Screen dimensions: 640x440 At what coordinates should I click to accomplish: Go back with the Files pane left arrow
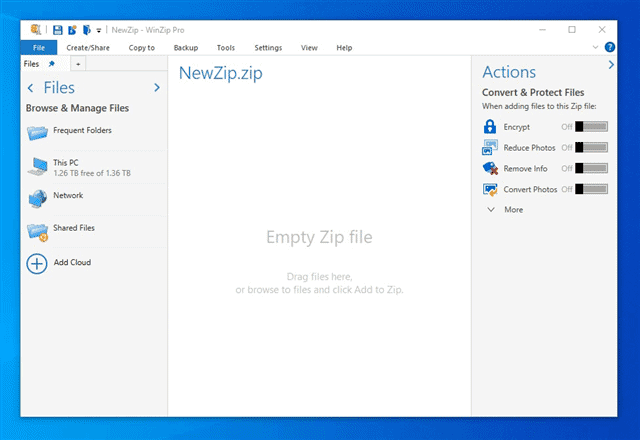click(x=31, y=88)
